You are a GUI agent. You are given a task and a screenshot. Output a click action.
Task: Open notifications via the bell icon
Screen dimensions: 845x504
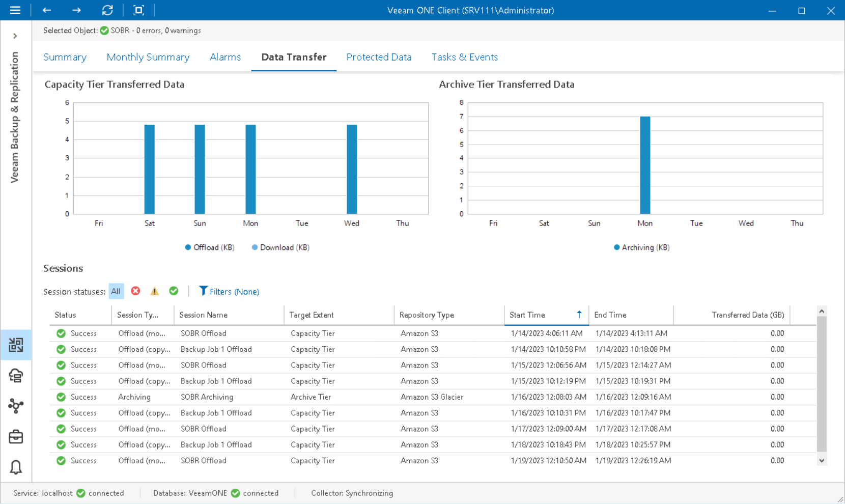tap(16, 467)
